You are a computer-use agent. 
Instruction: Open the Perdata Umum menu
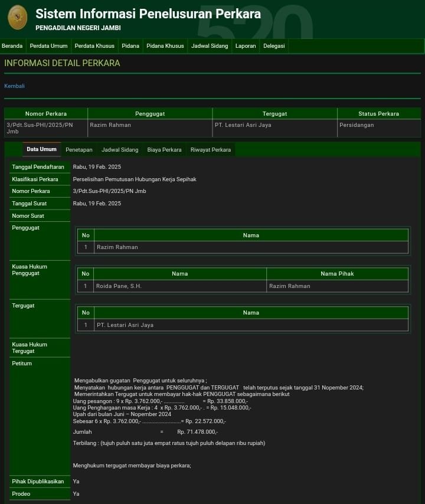48,46
